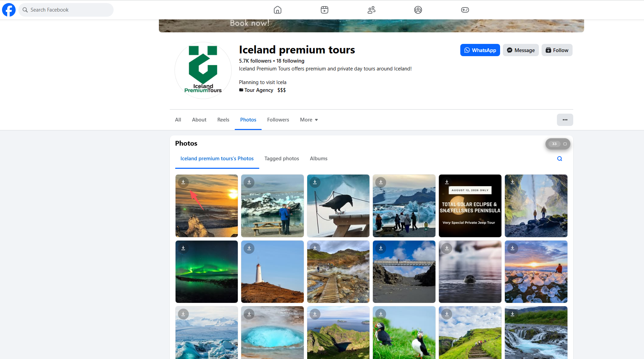Select Iceland premium tours's Photos sub-tab
Image resolution: width=644 pixels, height=359 pixels.
(x=217, y=159)
